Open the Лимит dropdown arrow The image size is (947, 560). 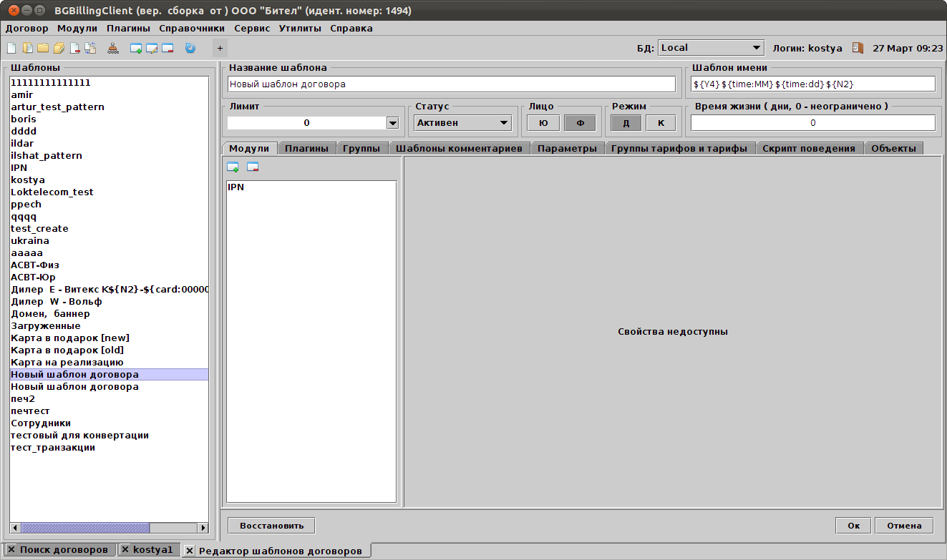point(392,123)
